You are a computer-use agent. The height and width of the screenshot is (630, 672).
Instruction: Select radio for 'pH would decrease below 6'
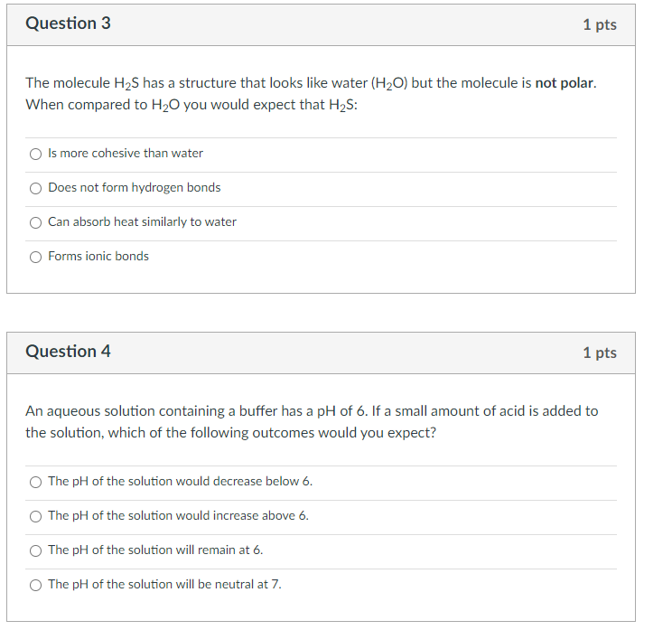35,482
